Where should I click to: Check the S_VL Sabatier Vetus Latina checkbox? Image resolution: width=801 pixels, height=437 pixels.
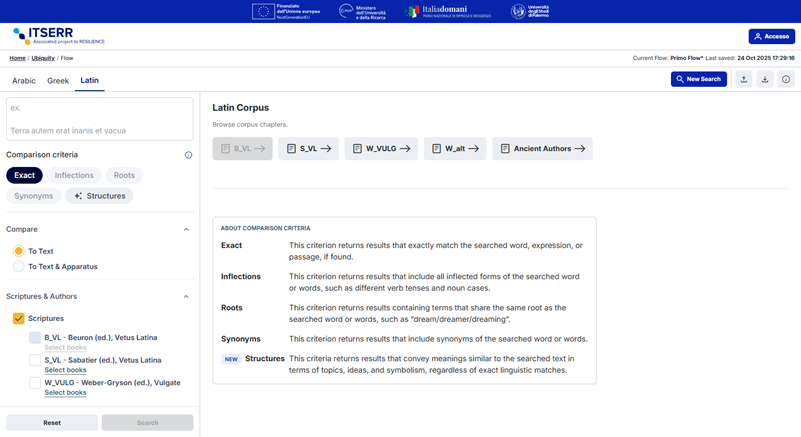coord(35,360)
